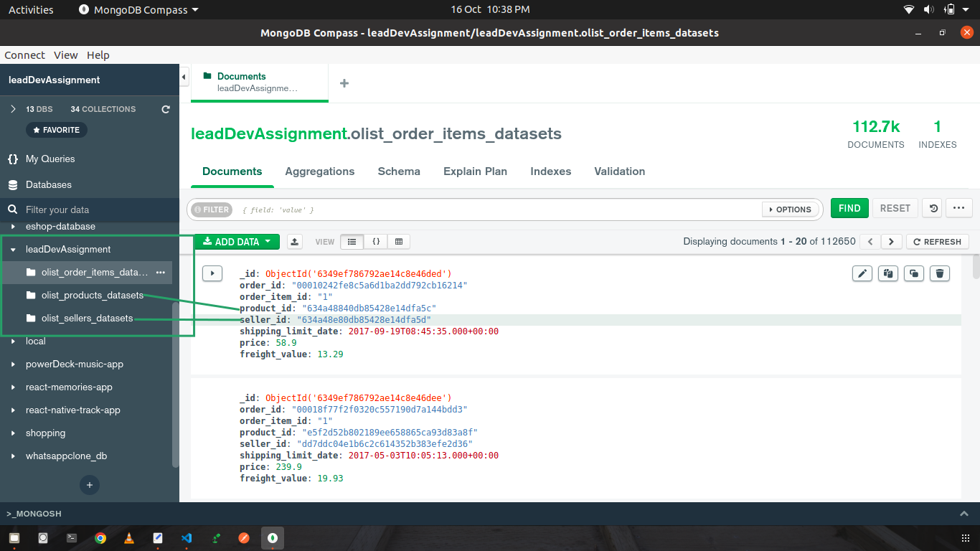
Task: Switch to Schema tab
Action: click(399, 171)
